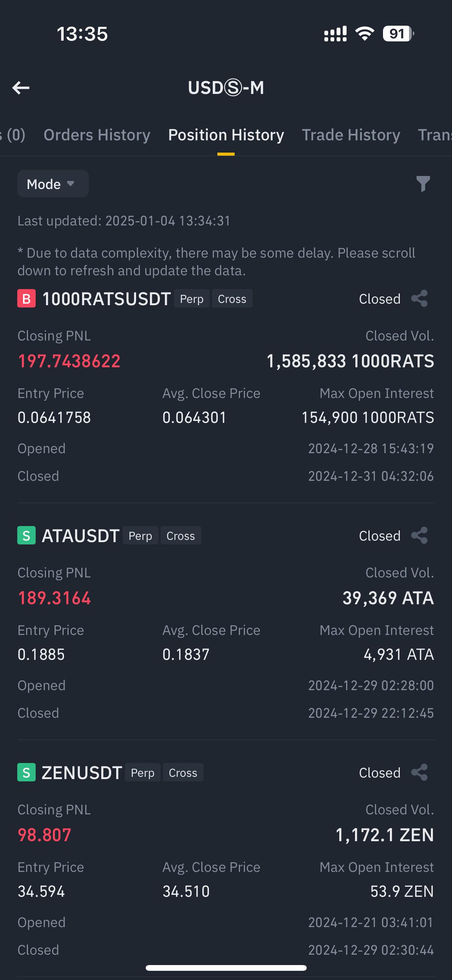Open the ATAUSDT symbol name
The width and height of the screenshot is (452, 980).
pyautogui.click(x=81, y=536)
